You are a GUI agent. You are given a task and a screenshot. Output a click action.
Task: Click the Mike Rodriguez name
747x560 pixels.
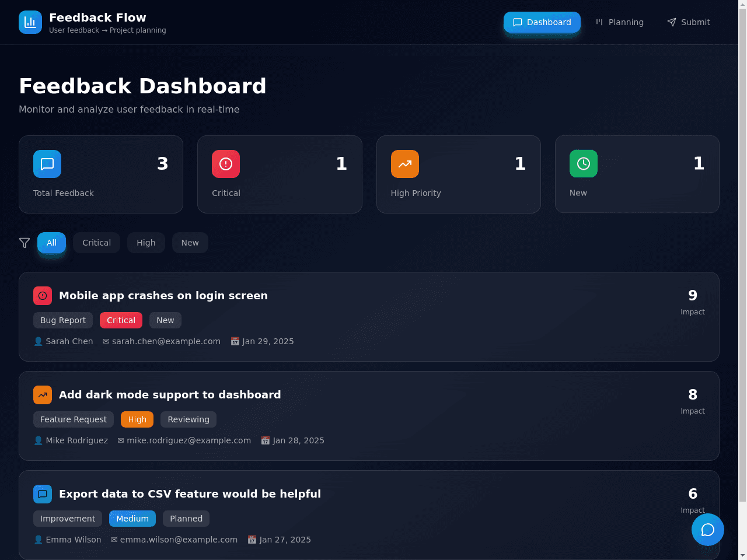(77, 440)
